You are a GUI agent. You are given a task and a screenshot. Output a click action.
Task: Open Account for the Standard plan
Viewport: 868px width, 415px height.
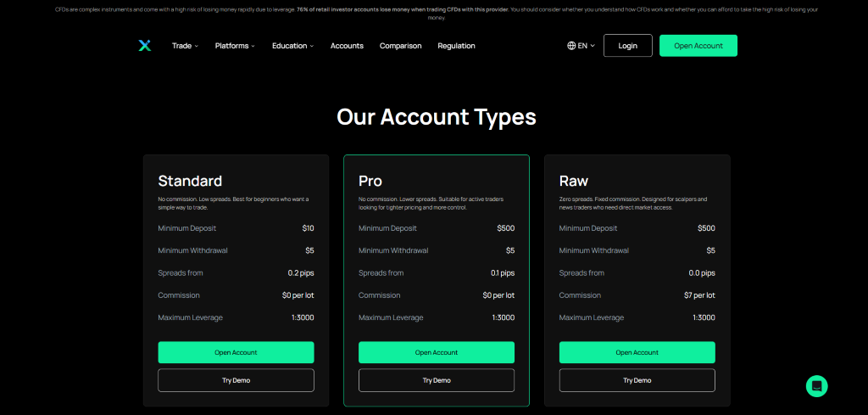tap(236, 352)
